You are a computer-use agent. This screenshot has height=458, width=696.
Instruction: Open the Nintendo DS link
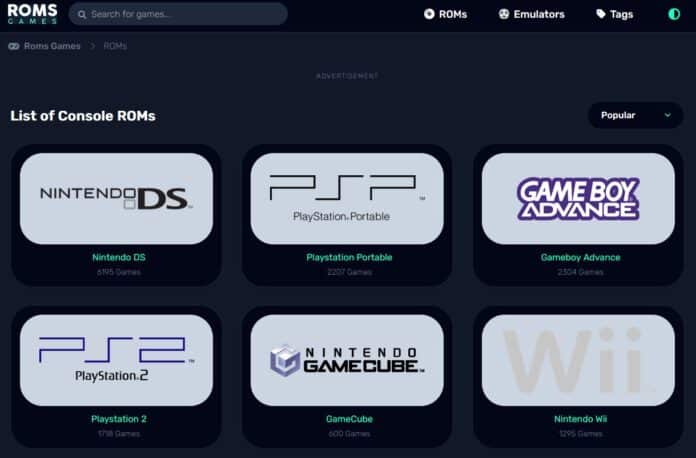119,257
